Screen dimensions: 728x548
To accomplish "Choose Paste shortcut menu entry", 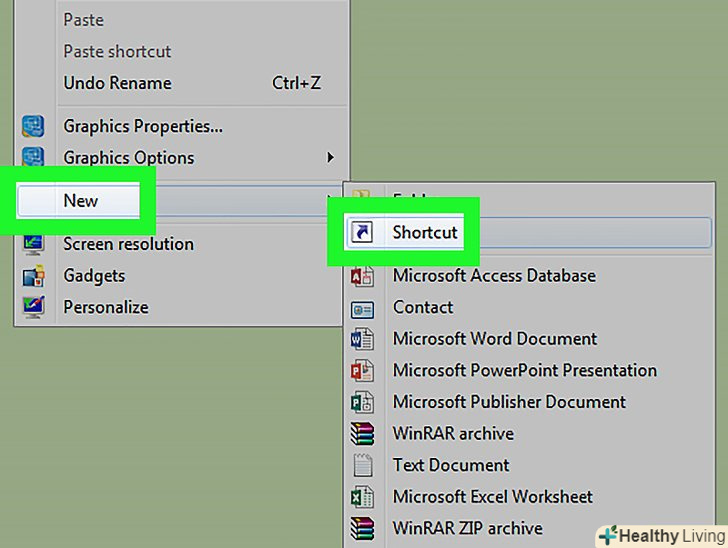I will pos(182,52).
